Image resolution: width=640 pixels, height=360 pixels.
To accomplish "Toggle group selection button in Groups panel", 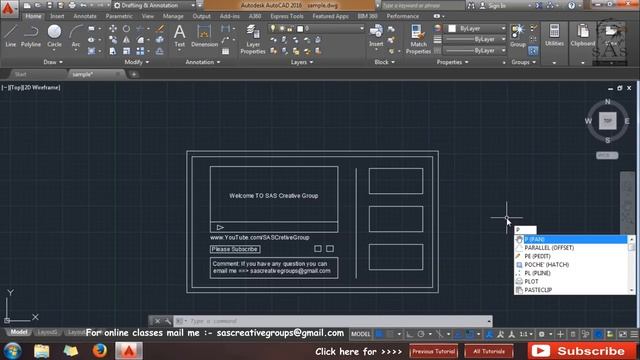I will [533, 51].
